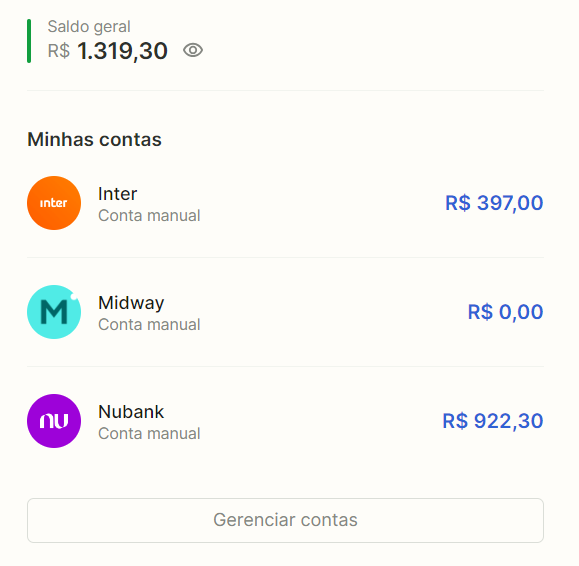The width and height of the screenshot is (579, 566).
Task: Click the small white dot on Midway logo
Action: point(74,296)
